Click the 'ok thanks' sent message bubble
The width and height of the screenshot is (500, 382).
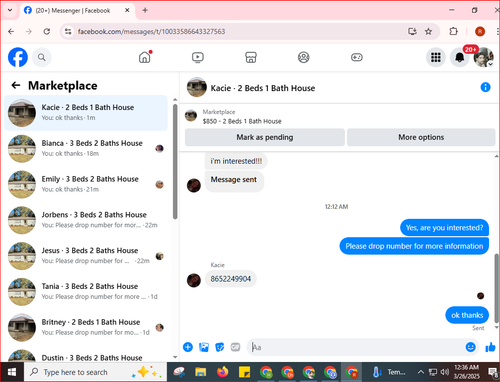click(467, 315)
